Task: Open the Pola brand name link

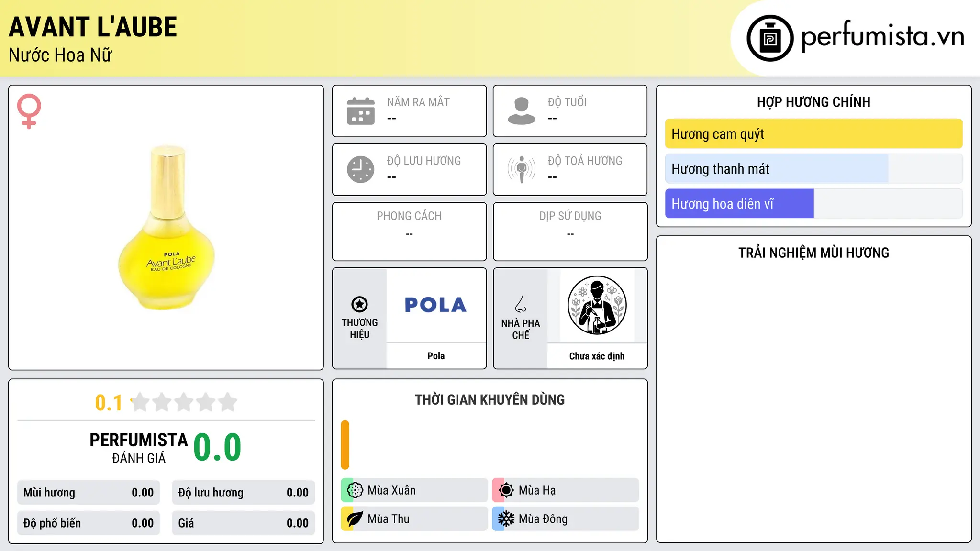Action: coord(436,356)
